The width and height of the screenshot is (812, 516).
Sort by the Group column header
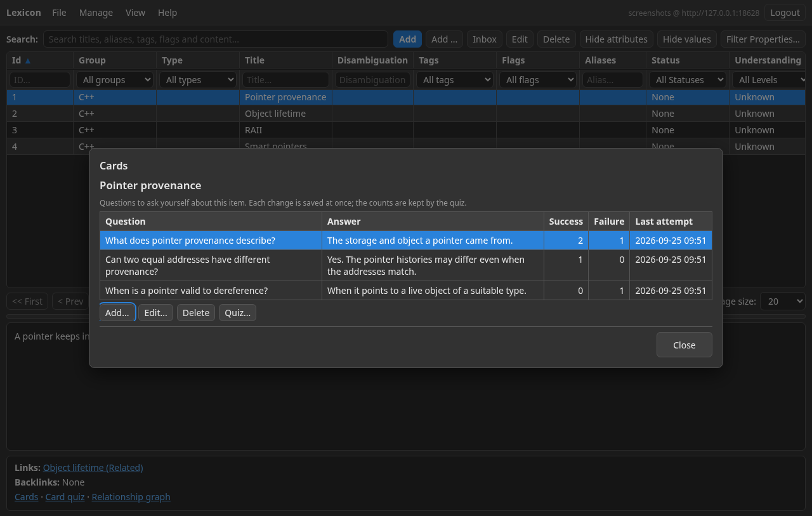(x=115, y=60)
